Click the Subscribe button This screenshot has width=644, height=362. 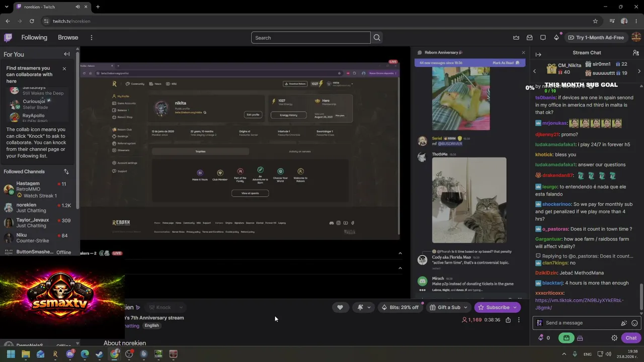point(493,307)
